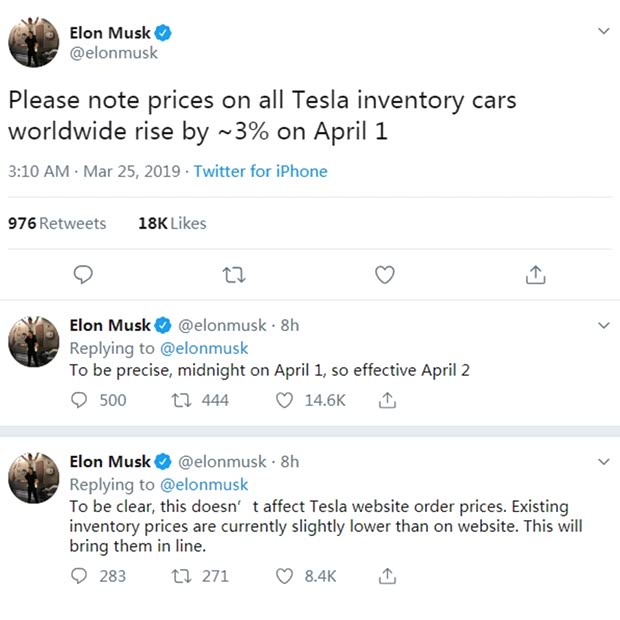The height and width of the screenshot is (620, 620).
Task: Reply to the main price rise tweet
Action: point(85,273)
